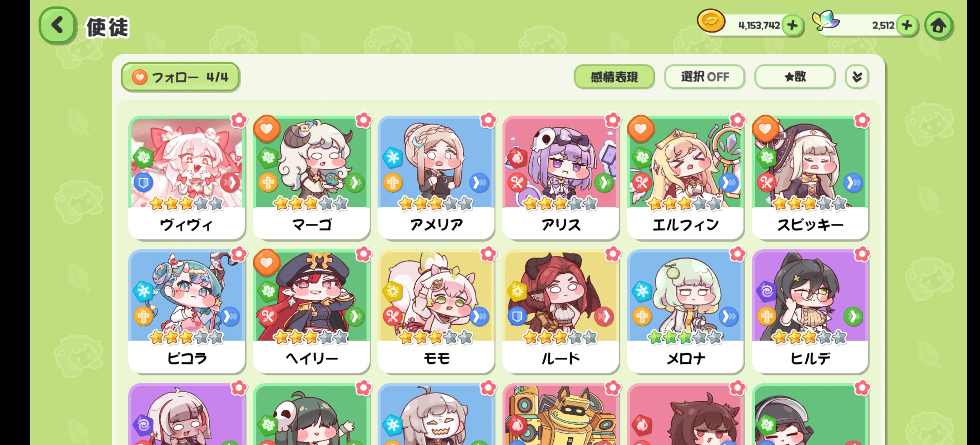Toggle the 選択 OFF selection mode
This screenshot has height=445, width=980.
click(x=705, y=77)
